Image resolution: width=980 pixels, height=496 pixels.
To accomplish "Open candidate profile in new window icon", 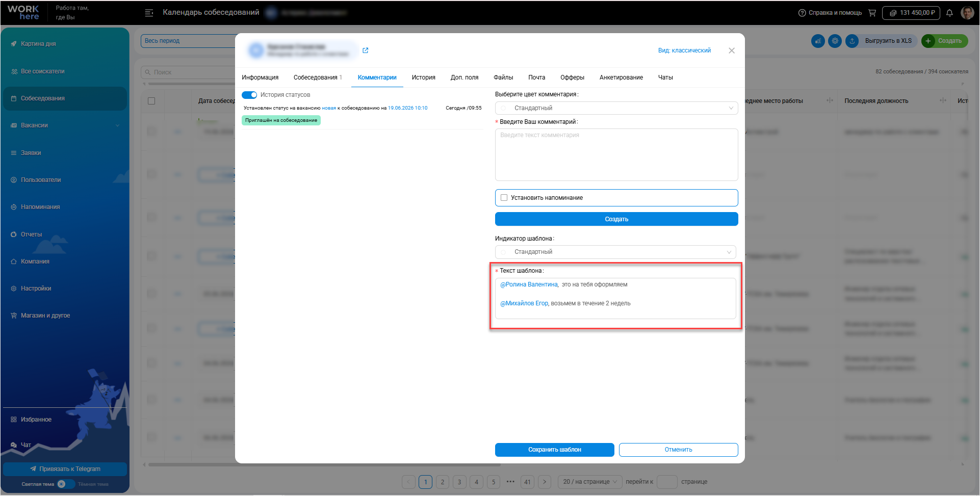I will click(x=365, y=50).
